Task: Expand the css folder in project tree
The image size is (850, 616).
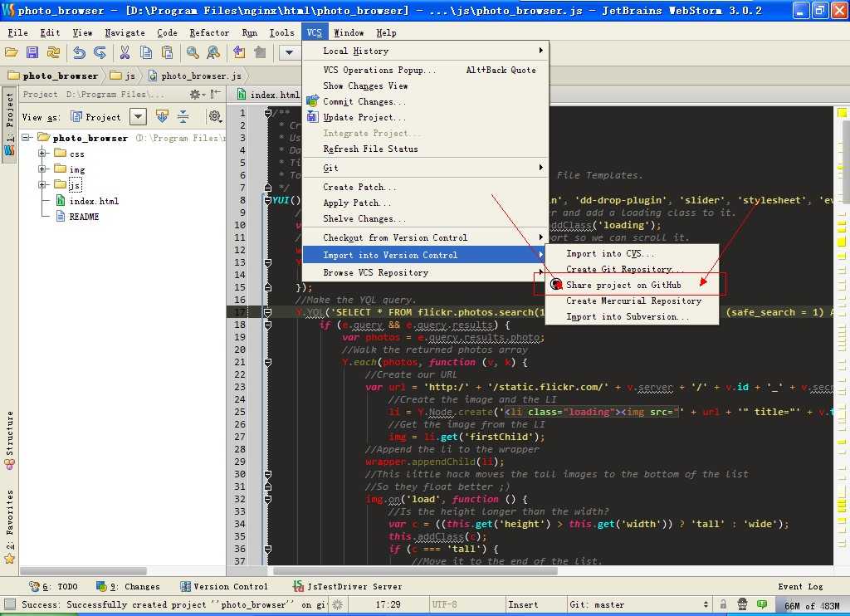Action: (43, 154)
